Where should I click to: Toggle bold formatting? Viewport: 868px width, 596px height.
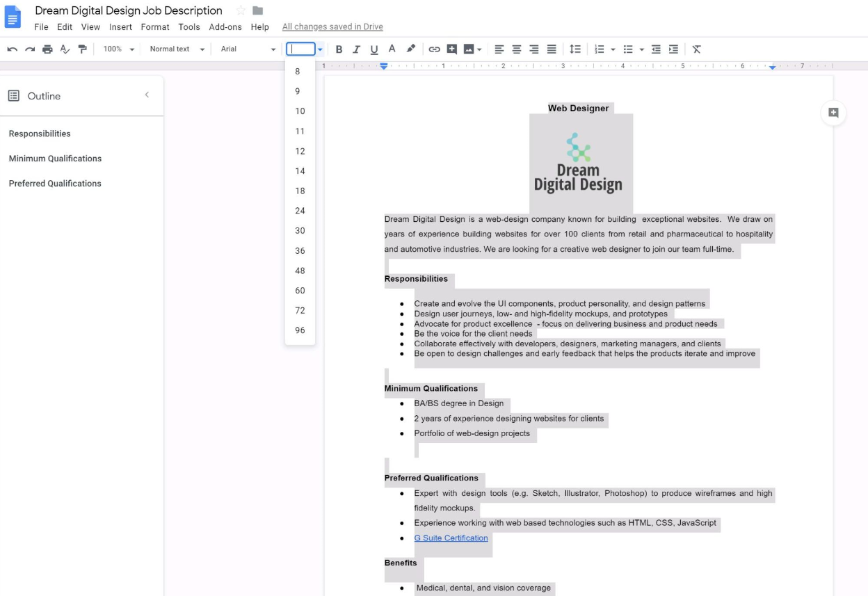click(339, 49)
